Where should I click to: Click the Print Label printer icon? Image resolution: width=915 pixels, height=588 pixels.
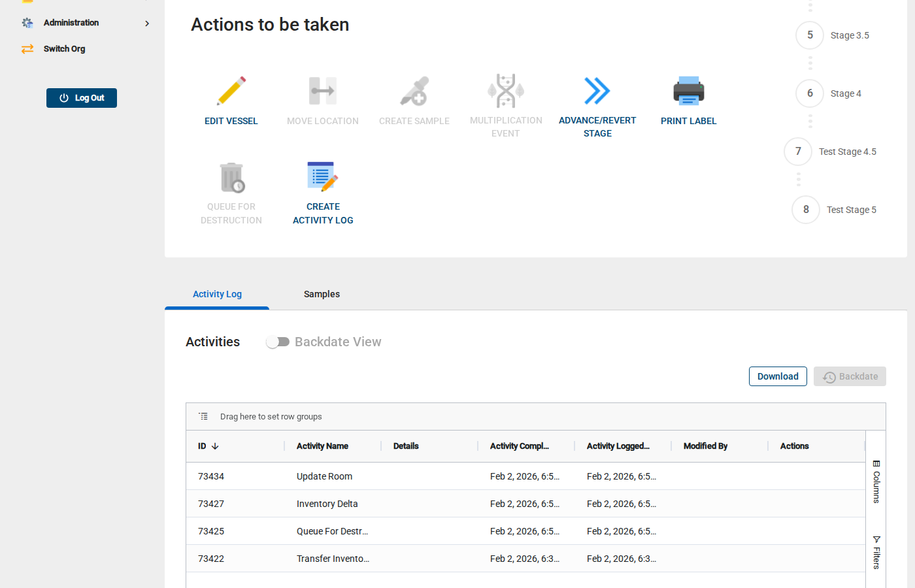coord(688,91)
